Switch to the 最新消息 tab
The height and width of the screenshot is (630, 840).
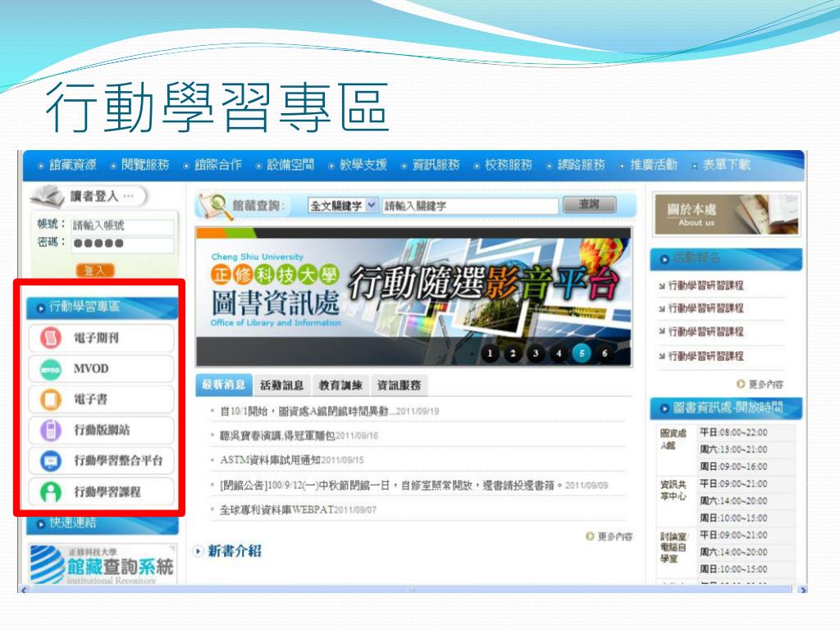click(x=223, y=385)
